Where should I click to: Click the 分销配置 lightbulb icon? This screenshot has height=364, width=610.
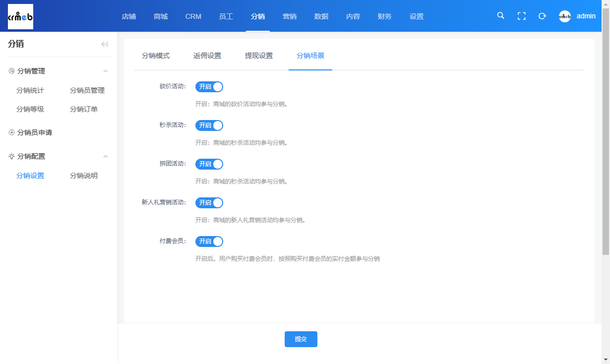click(11, 156)
